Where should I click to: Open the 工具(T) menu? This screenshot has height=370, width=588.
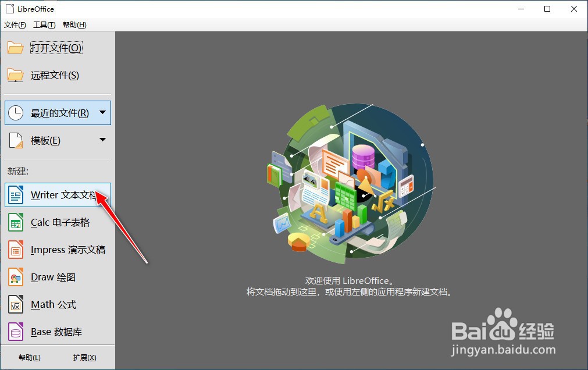[44, 25]
